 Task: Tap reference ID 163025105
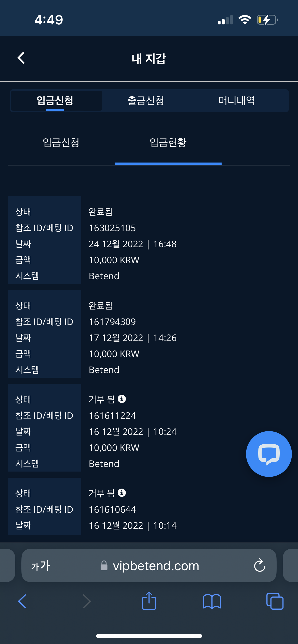pos(112,228)
